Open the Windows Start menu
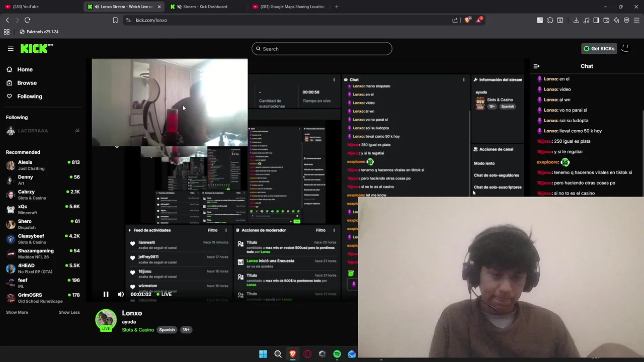The image size is (644, 362). [263, 354]
